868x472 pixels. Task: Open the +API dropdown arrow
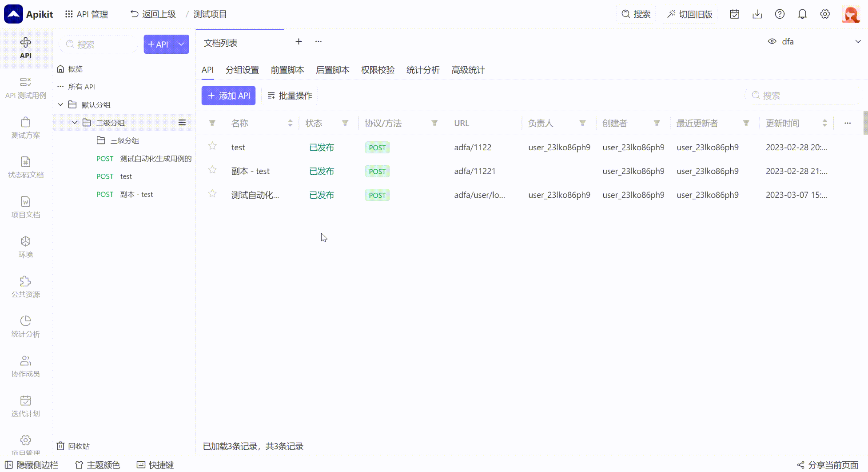181,44
